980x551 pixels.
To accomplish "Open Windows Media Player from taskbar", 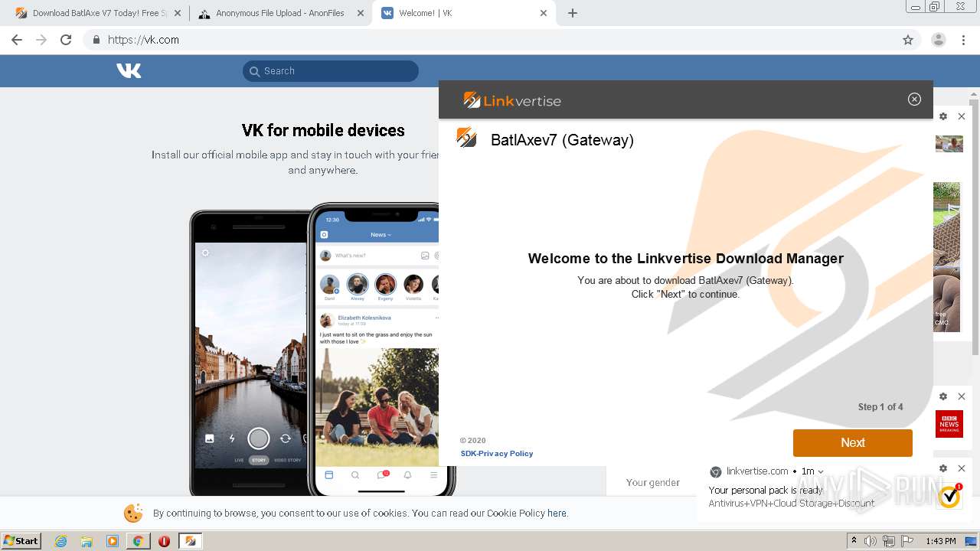I will (x=113, y=541).
